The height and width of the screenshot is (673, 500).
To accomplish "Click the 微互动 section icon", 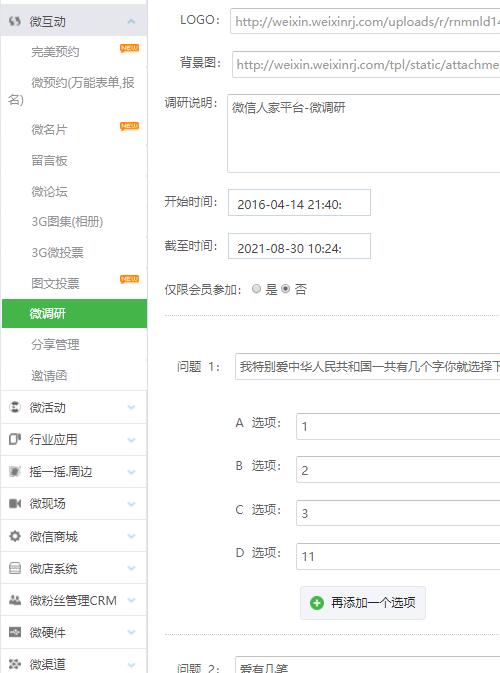I will pos(15,21).
